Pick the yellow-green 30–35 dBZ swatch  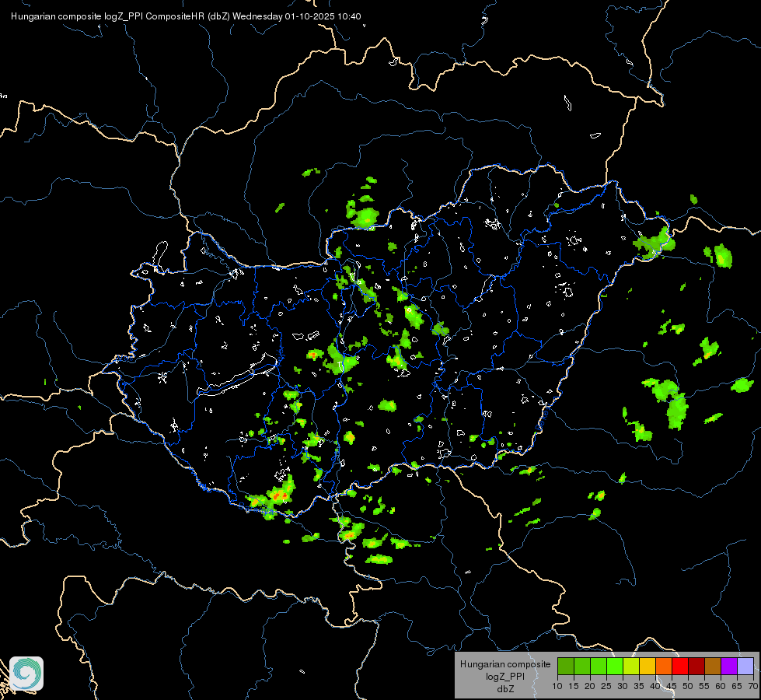[x=631, y=666]
